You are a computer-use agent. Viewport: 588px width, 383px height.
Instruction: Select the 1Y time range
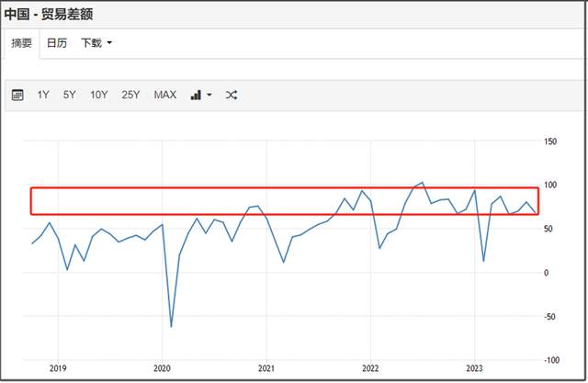pyautogui.click(x=43, y=95)
